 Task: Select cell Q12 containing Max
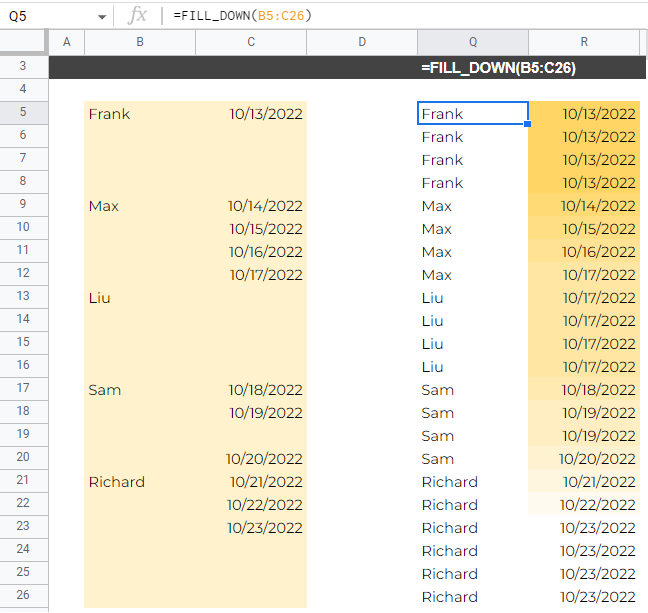[x=473, y=274]
